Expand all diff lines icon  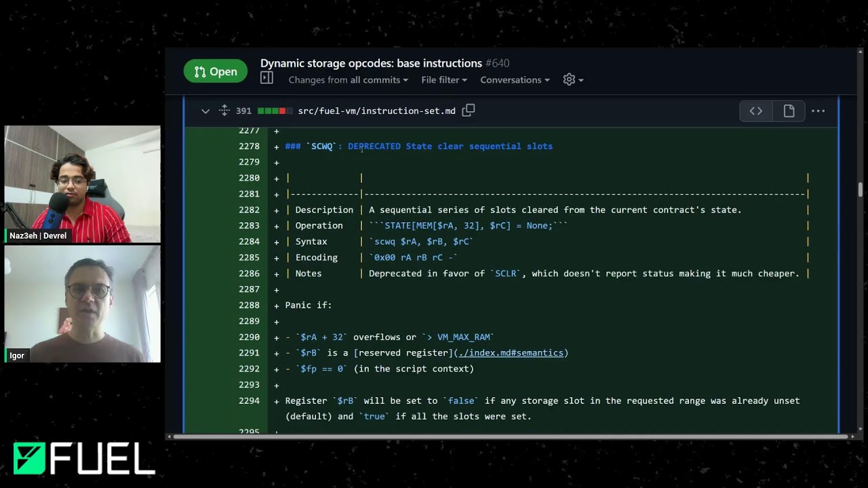pos(224,110)
